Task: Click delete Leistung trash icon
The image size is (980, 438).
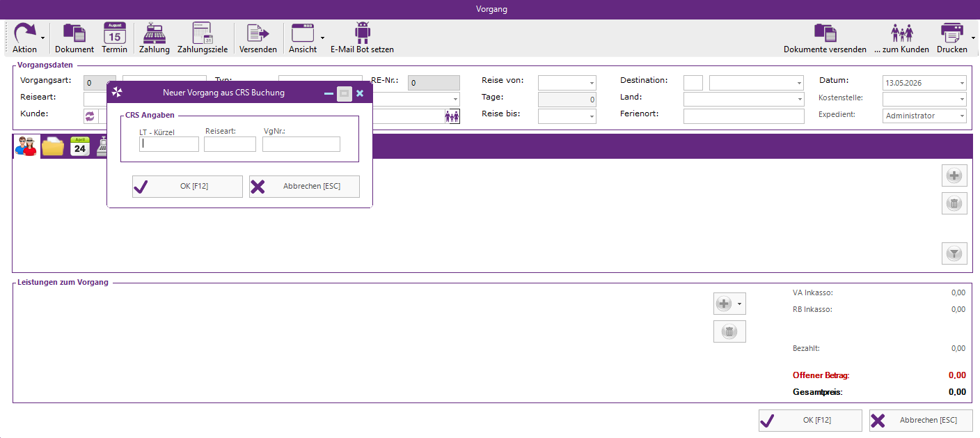Action: [729, 331]
